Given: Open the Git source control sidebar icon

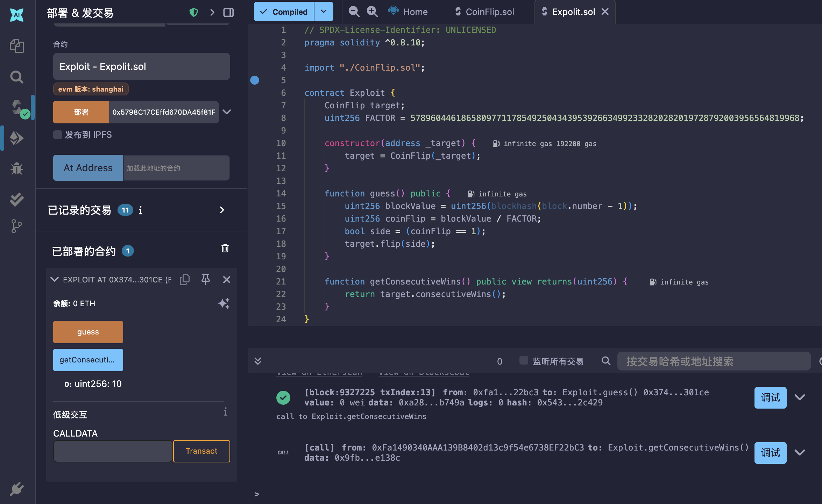Looking at the screenshot, I should coord(16,226).
